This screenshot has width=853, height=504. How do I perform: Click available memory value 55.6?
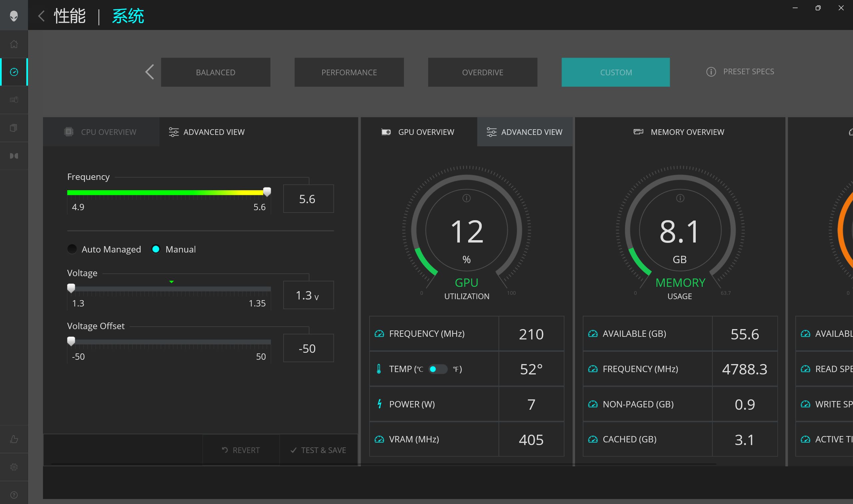(x=745, y=334)
